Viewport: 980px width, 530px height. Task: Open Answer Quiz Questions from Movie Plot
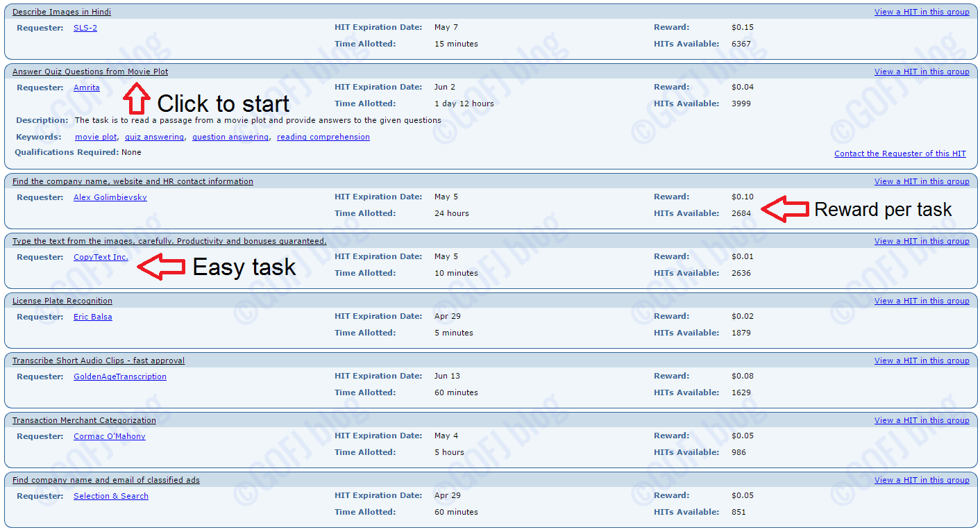(x=90, y=72)
